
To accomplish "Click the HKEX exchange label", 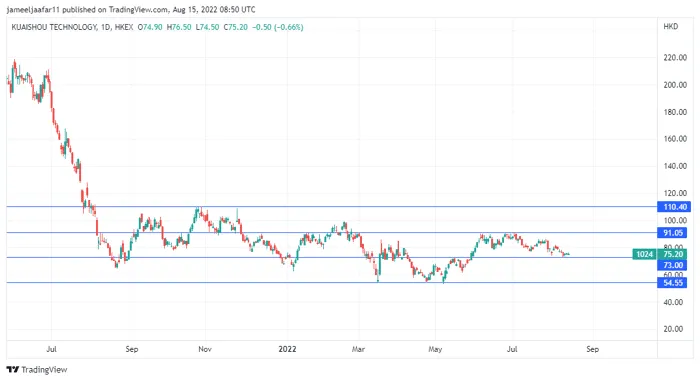I will coord(124,27).
